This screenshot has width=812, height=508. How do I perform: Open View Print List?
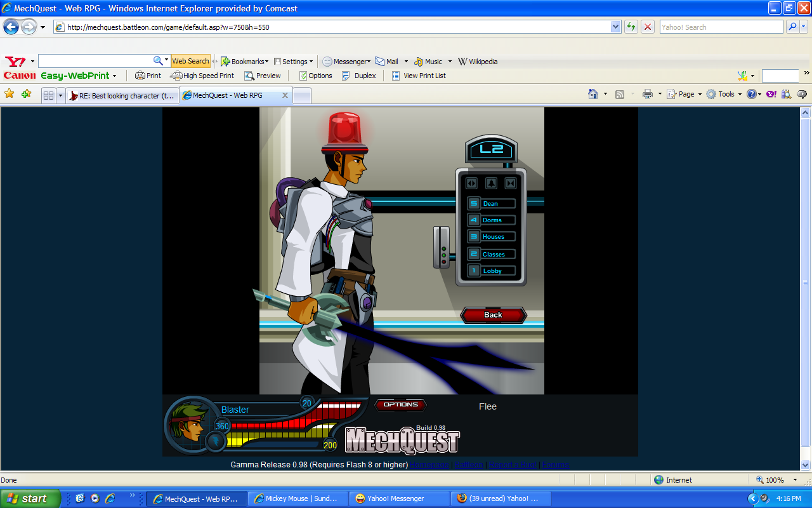point(419,76)
